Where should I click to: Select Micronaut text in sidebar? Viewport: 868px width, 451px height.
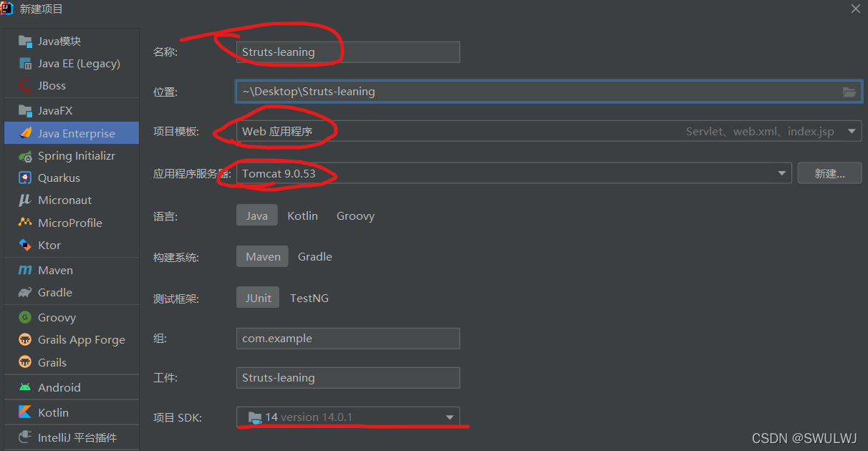(64, 200)
